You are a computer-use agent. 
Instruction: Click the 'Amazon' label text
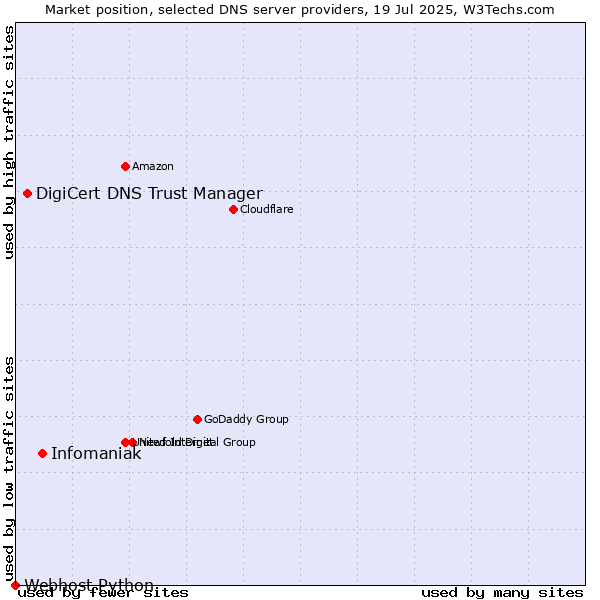click(x=153, y=166)
